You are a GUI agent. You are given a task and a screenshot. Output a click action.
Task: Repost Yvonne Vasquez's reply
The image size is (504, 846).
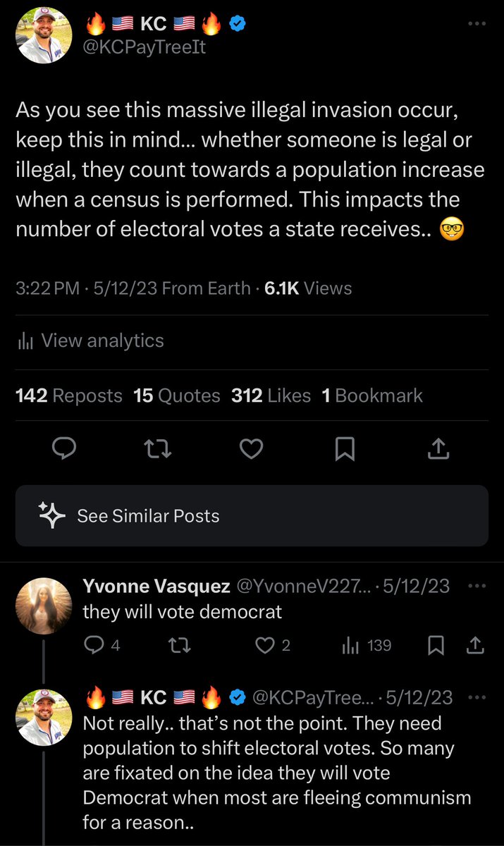(180, 645)
